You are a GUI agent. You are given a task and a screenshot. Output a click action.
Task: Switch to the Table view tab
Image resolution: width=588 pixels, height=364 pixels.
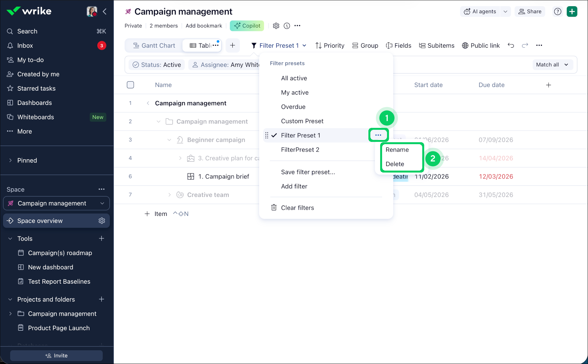(x=201, y=46)
